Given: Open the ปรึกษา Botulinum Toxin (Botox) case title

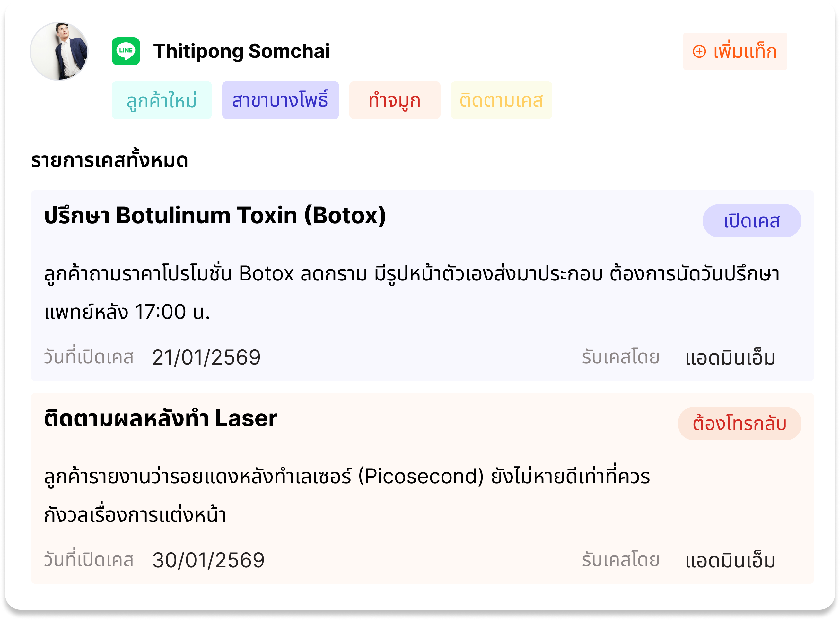Looking at the screenshot, I should pos(215,216).
